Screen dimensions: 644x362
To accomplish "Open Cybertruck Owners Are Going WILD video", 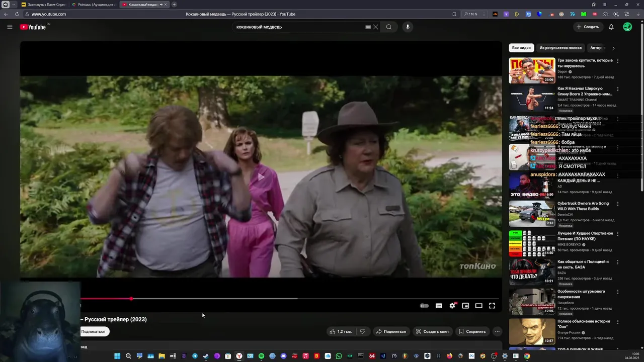I will click(532, 214).
